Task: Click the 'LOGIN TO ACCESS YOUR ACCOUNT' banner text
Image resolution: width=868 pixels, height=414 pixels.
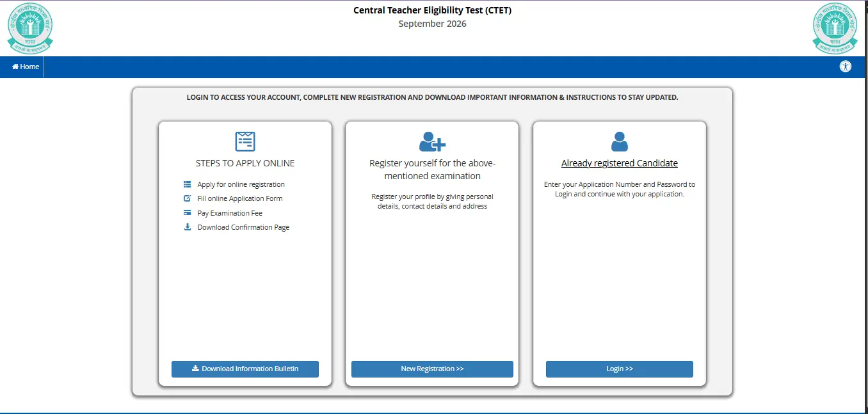Action: (432, 98)
